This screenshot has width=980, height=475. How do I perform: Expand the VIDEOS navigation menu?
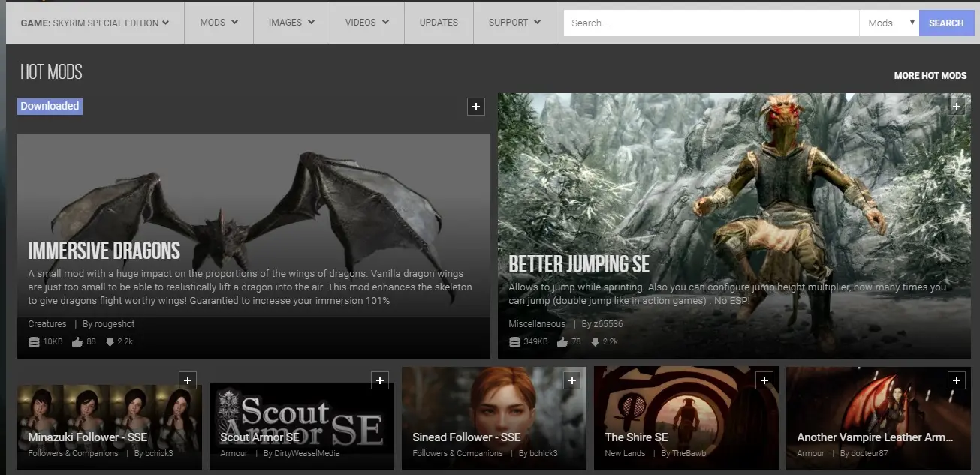pos(367,23)
